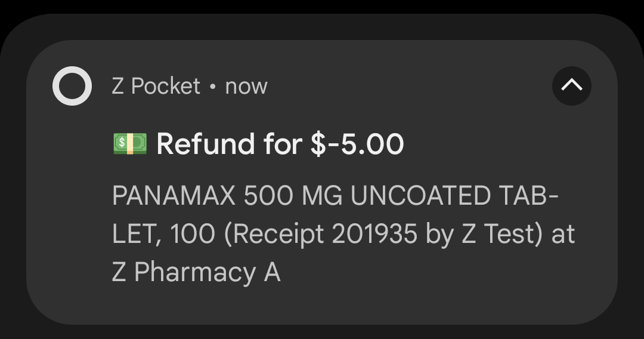
Task: Tap the word UNCOATED in the description
Action: (x=420, y=195)
